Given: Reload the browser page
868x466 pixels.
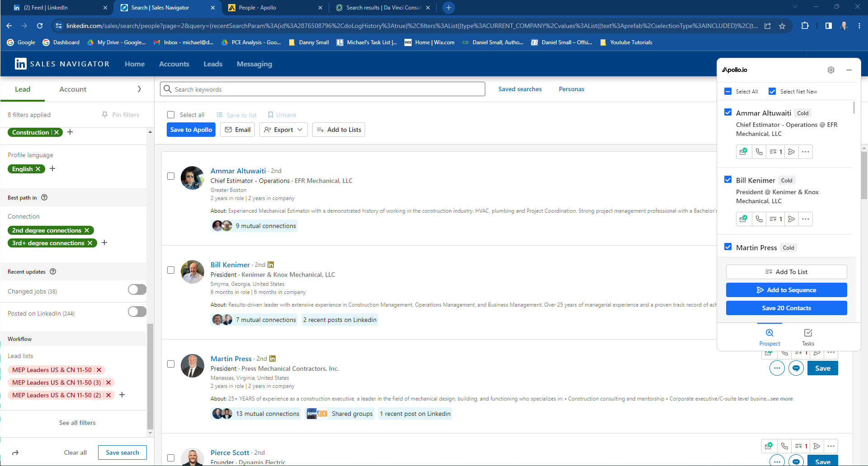Looking at the screenshot, I should click(x=40, y=26).
